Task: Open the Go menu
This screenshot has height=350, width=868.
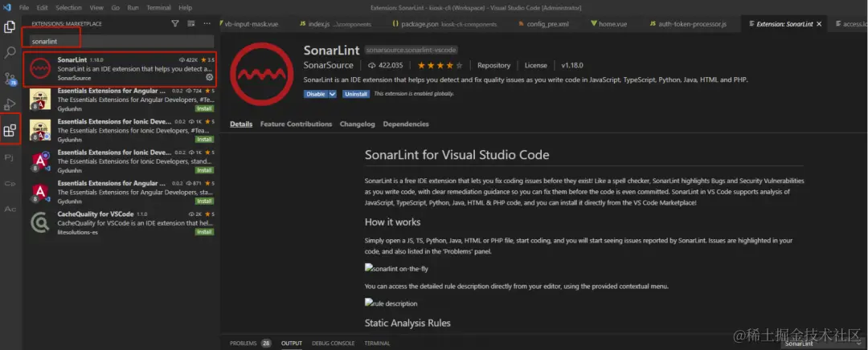Action: (115, 8)
